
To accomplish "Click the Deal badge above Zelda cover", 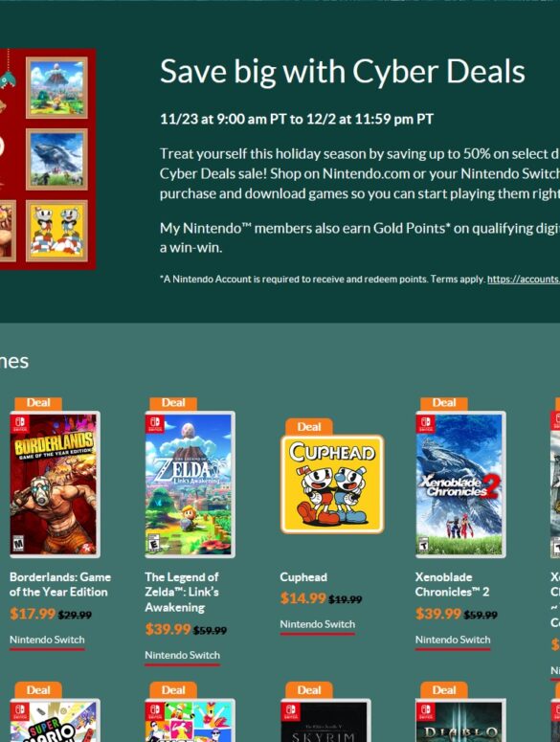I will [x=173, y=403].
